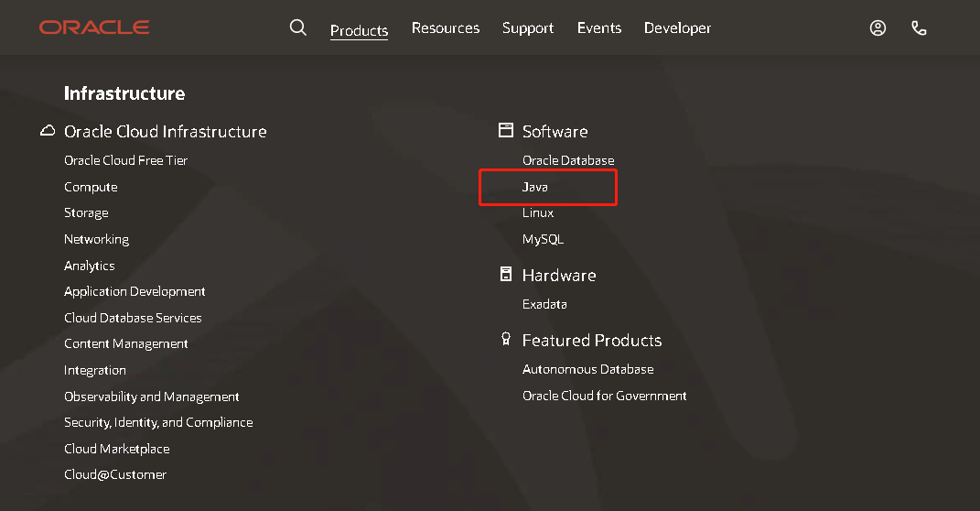Screen dimensions: 980x511
Task: Open the Resources menu
Action: [x=446, y=28]
